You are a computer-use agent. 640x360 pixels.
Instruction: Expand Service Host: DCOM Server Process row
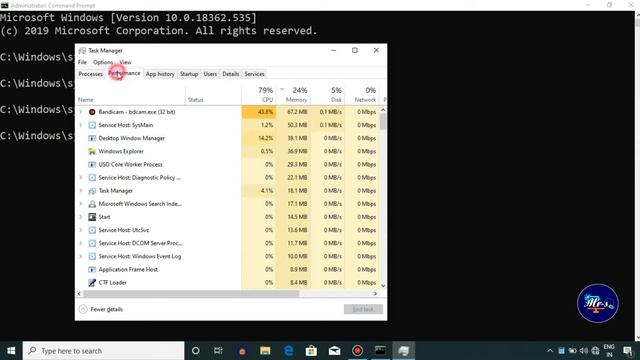tap(81, 243)
